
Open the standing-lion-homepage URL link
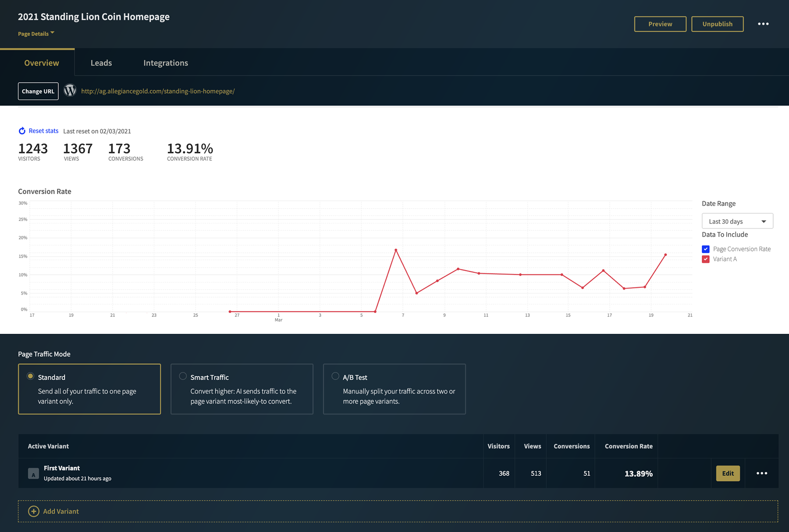(158, 91)
